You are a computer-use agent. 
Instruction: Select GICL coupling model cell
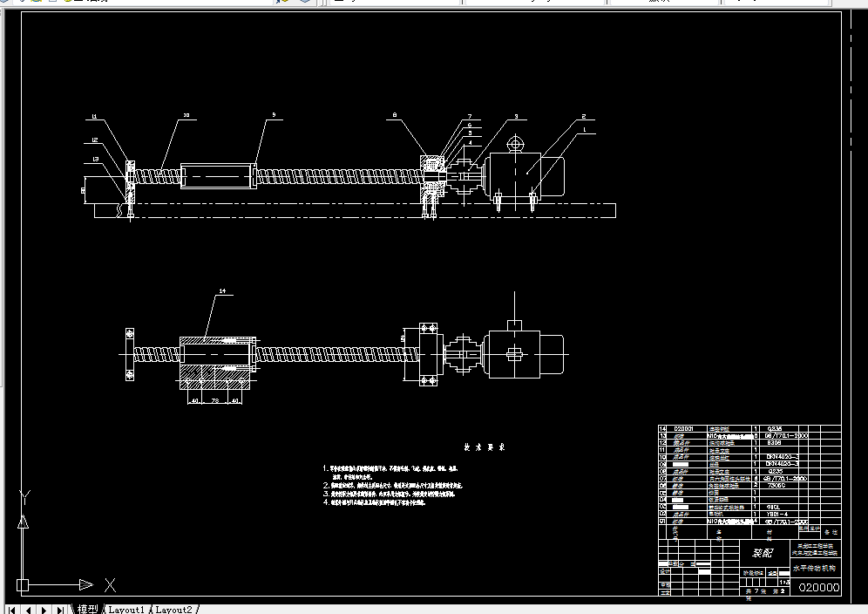(773, 507)
